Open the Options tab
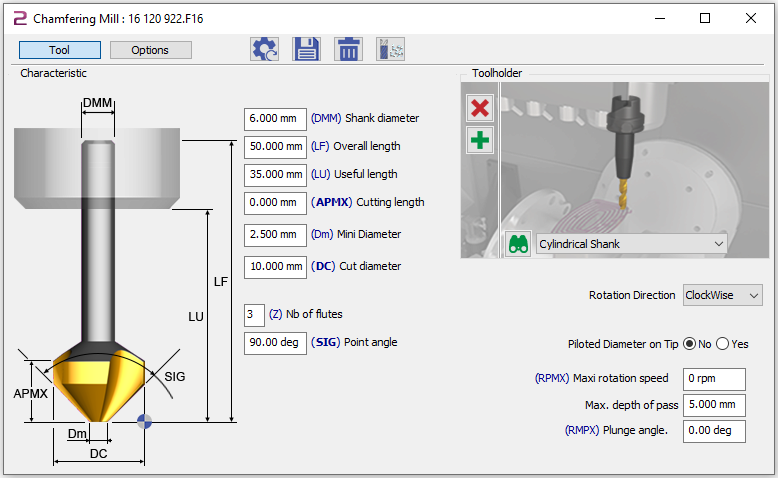Viewport: 778px width, 478px height. coord(150,50)
